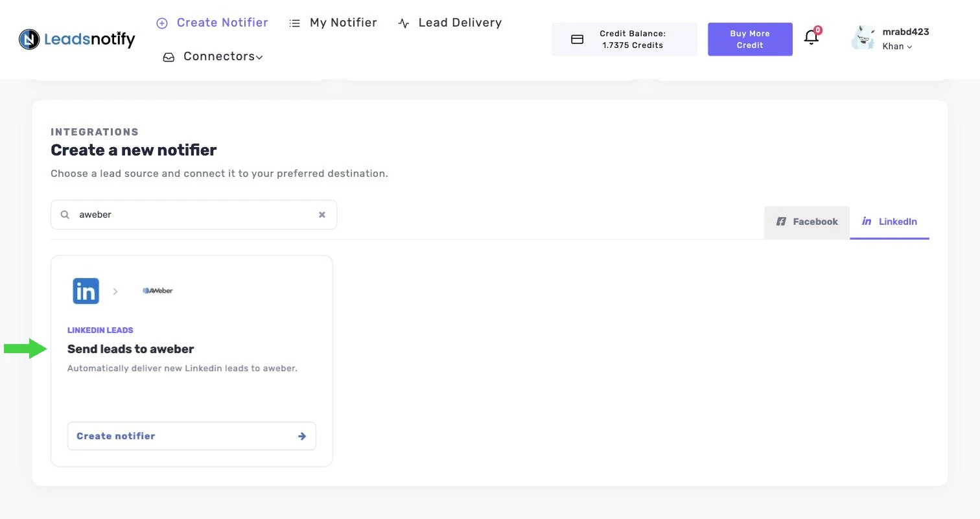980x519 pixels.
Task: Click the Leadsnotify logo
Action: click(77, 40)
